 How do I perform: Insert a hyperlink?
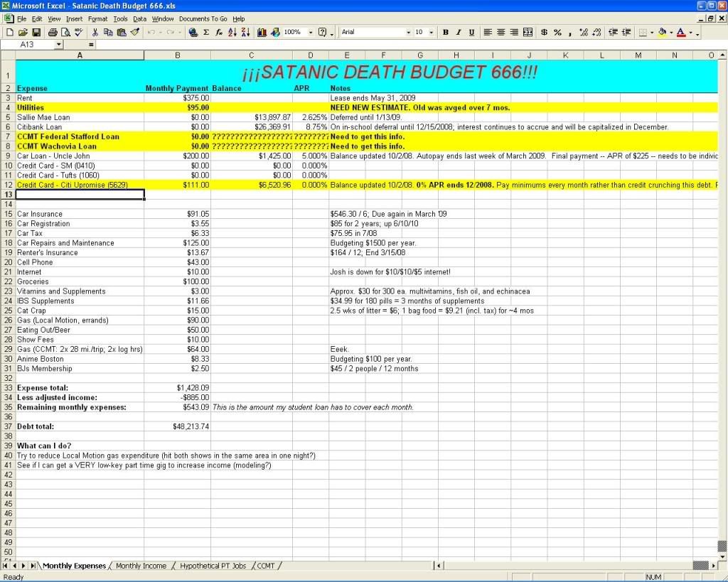tap(193, 33)
